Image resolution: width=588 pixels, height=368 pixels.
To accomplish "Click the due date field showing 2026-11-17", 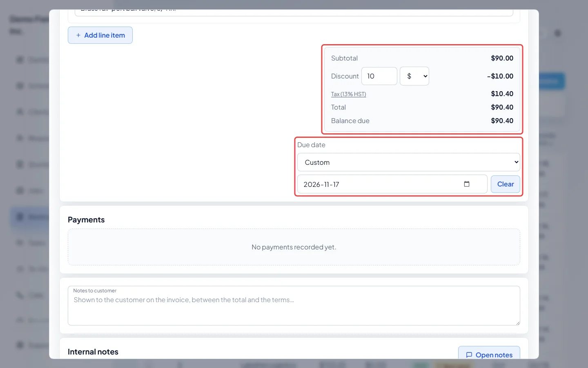I will [x=392, y=184].
